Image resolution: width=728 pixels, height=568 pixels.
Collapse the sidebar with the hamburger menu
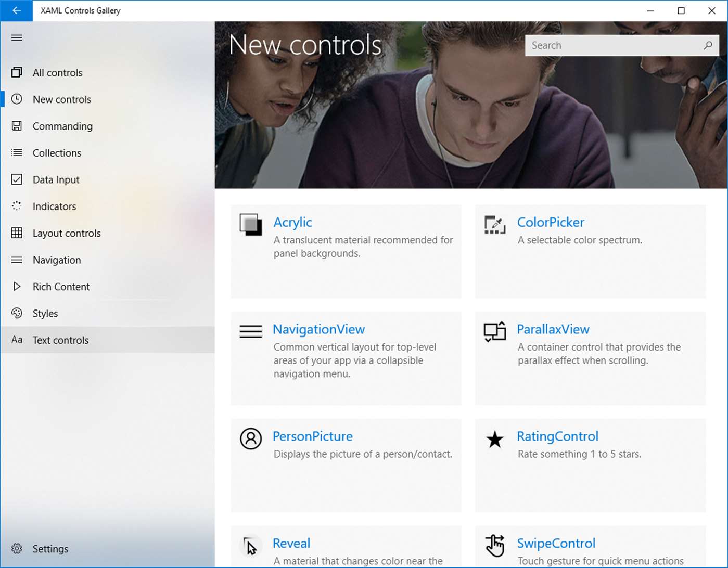tap(17, 37)
